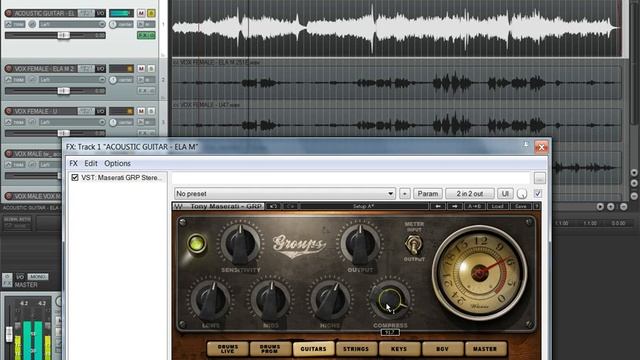
Task: Pin the FX window on top
Action: 526,145
